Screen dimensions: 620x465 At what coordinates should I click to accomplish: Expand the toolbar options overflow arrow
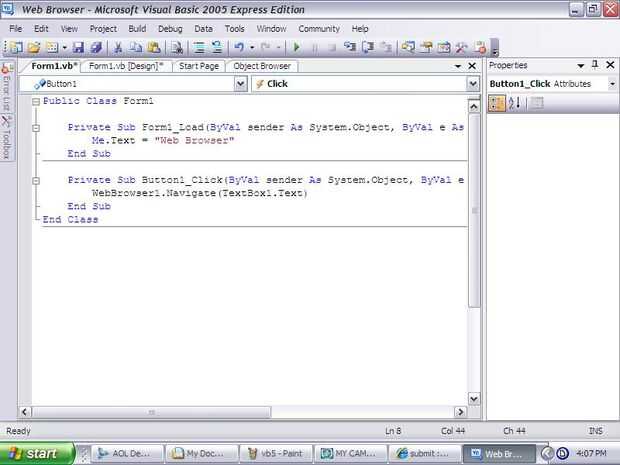pos(494,48)
